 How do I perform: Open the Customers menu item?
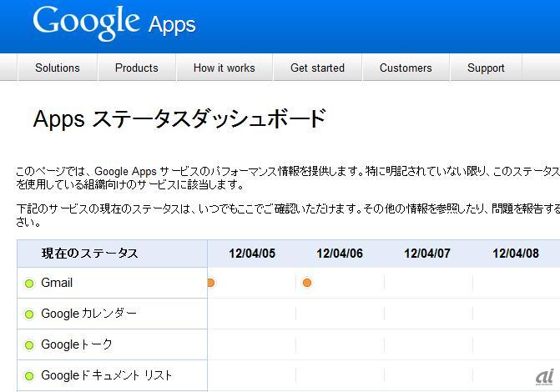(406, 68)
